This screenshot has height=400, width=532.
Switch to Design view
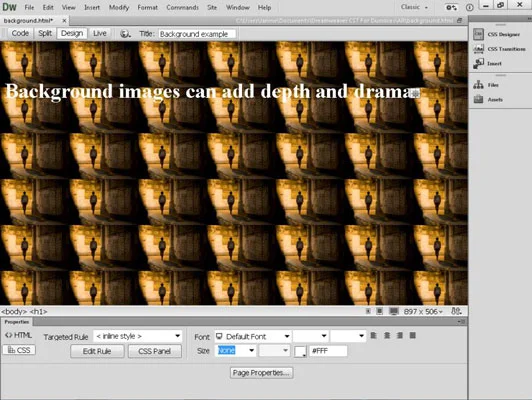click(72, 33)
